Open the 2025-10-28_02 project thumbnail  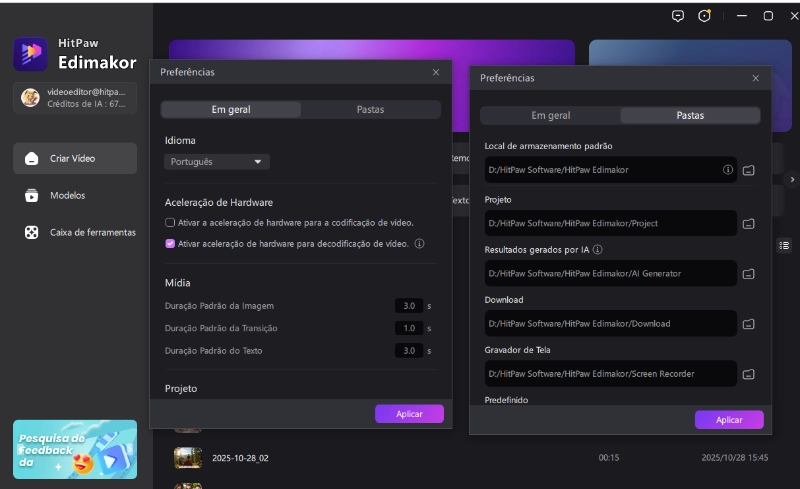(x=188, y=457)
